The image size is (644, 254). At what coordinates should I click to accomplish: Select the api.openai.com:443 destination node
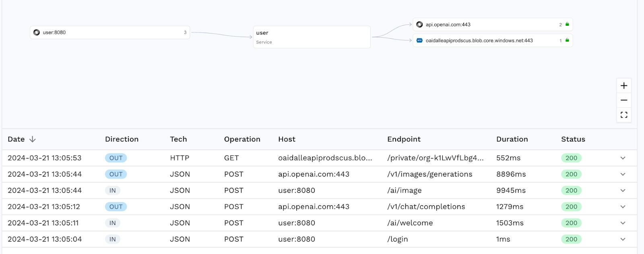point(493,25)
